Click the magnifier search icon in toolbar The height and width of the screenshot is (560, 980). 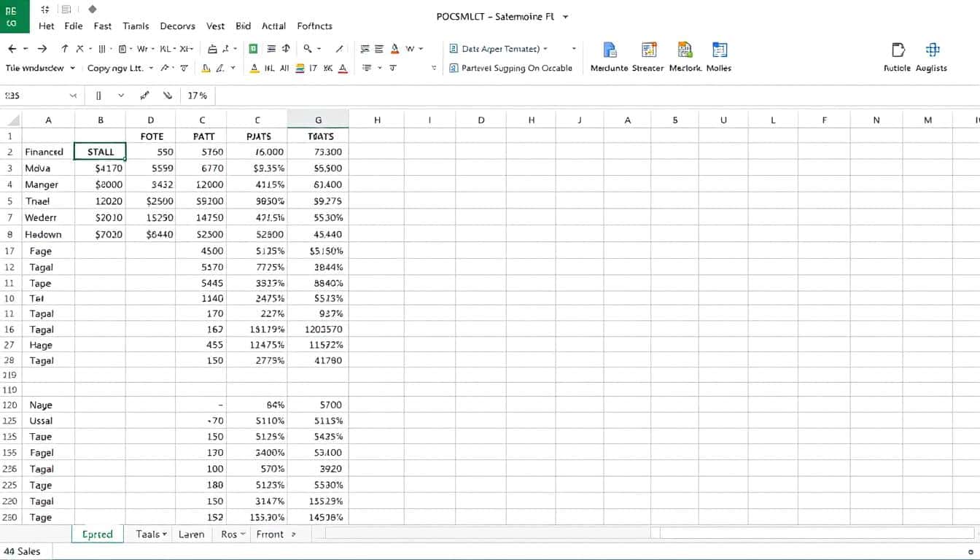click(x=308, y=49)
